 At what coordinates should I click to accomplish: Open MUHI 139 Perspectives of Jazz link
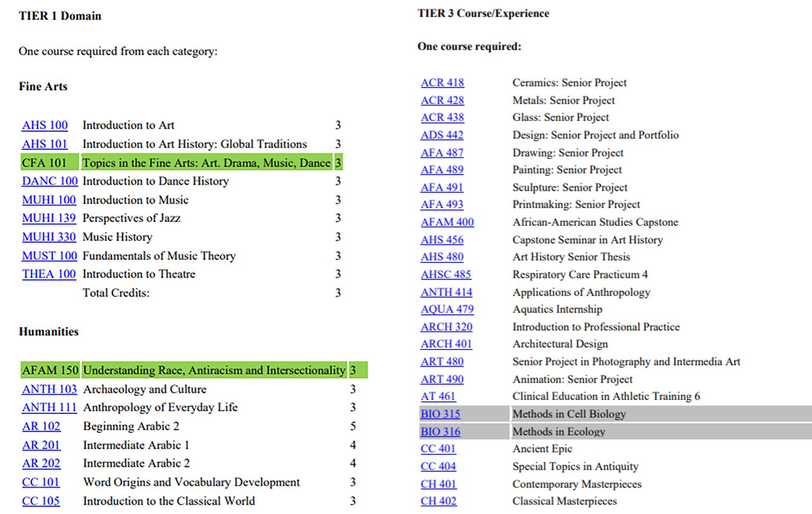coord(49,218)
